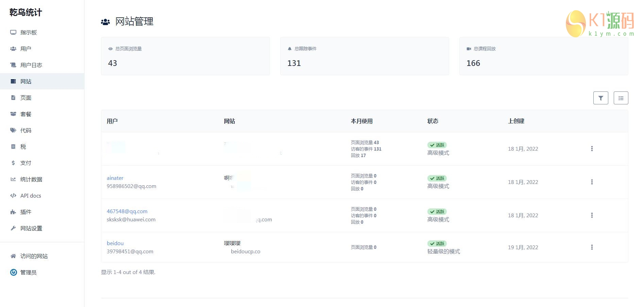The width and height of the screenshot is (644, 307).
Task: Click 访客的事件 131 usage text
Action: (x=366, y=149)
